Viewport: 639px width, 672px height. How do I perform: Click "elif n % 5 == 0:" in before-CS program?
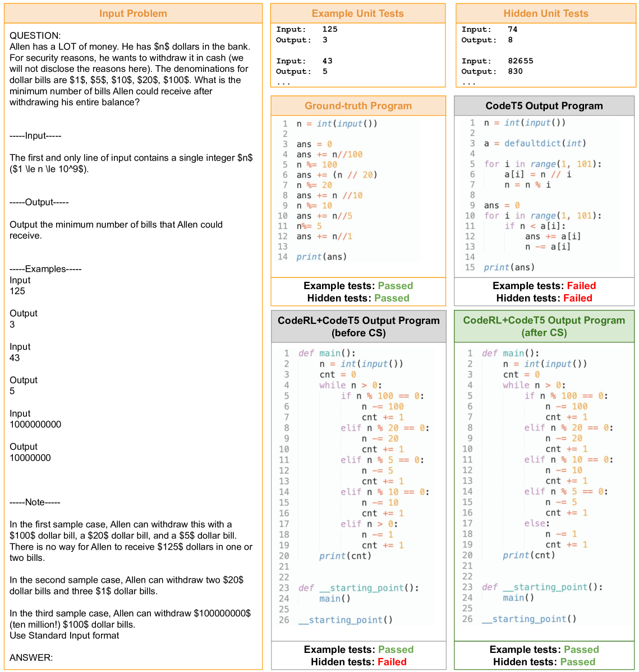tap(382, 460)
